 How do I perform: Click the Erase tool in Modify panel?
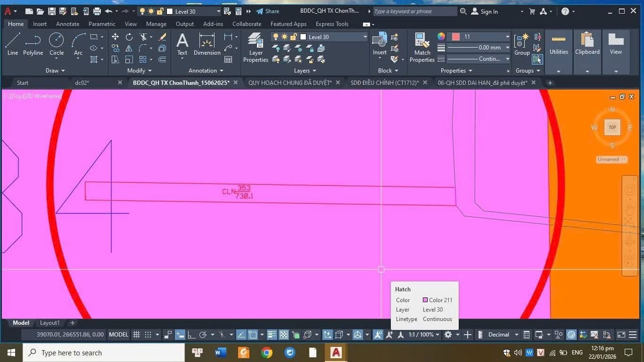tap(162, 37)
